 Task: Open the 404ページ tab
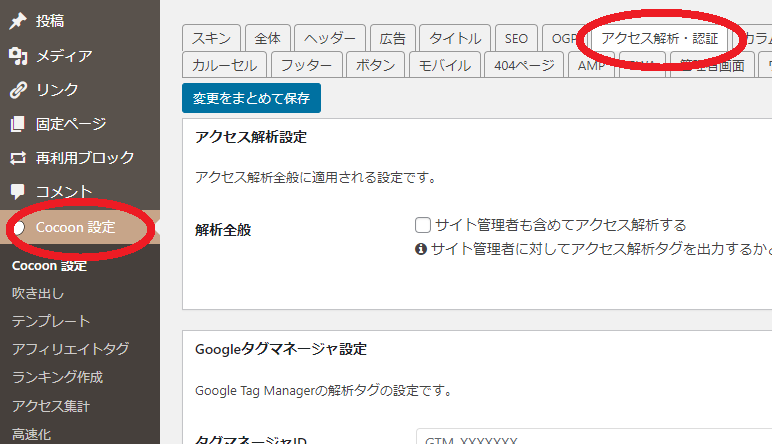pyautogui.click(x=524, y=65)
